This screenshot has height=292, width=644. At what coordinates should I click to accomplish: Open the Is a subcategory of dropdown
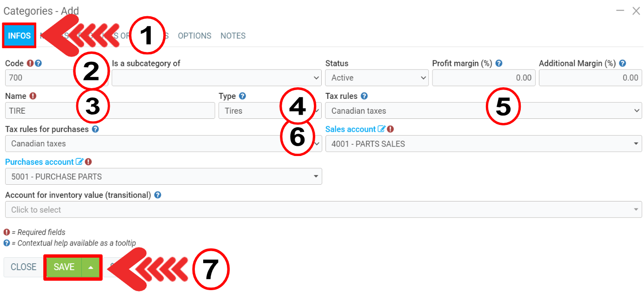coord(216,78)
